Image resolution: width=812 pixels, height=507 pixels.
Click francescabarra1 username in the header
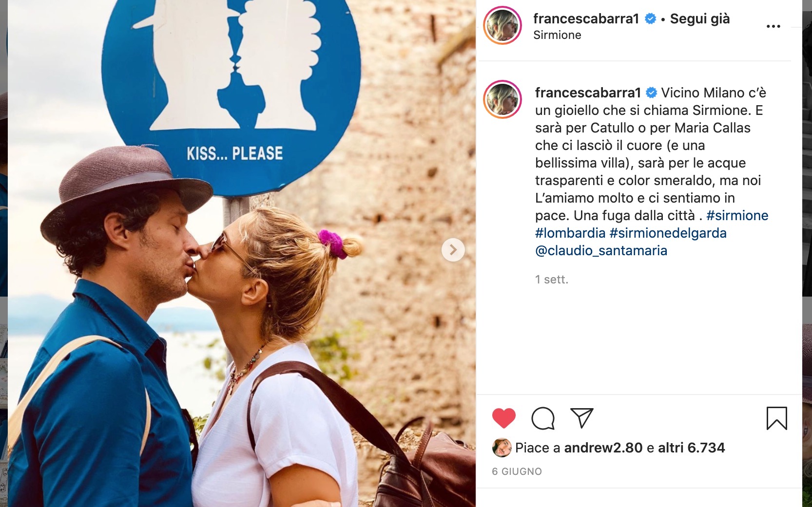(586, 19)
